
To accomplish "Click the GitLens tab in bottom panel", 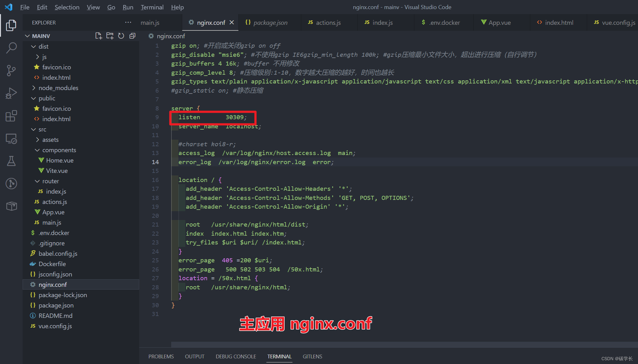I will pyautogui.click(x=309, y=356).
